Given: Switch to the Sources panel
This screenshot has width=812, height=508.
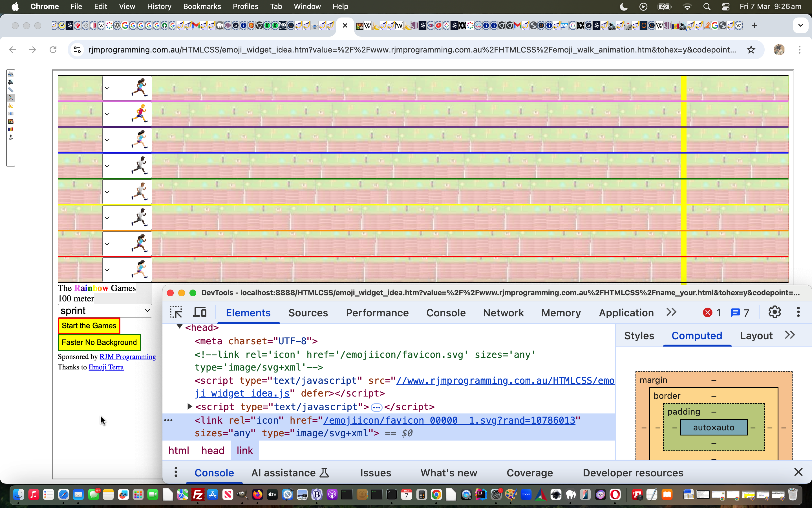Looking at the screenshot, I should (x=308, y=313).
